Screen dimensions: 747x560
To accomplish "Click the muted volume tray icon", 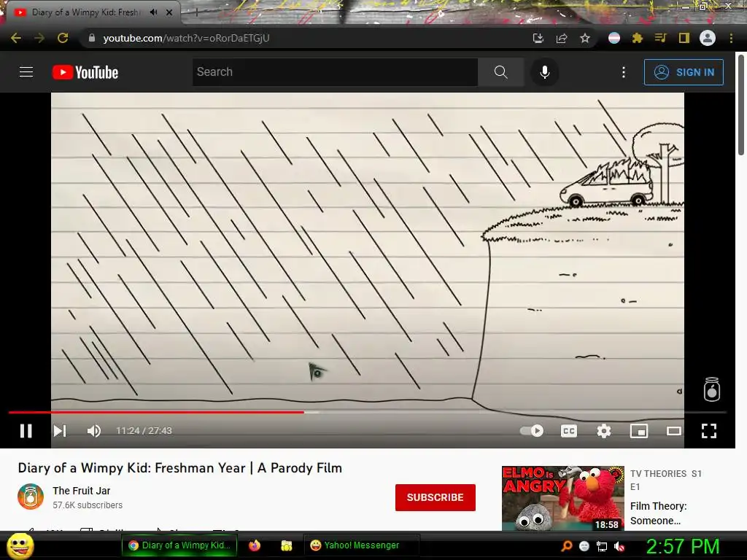I will click(619, 546).
